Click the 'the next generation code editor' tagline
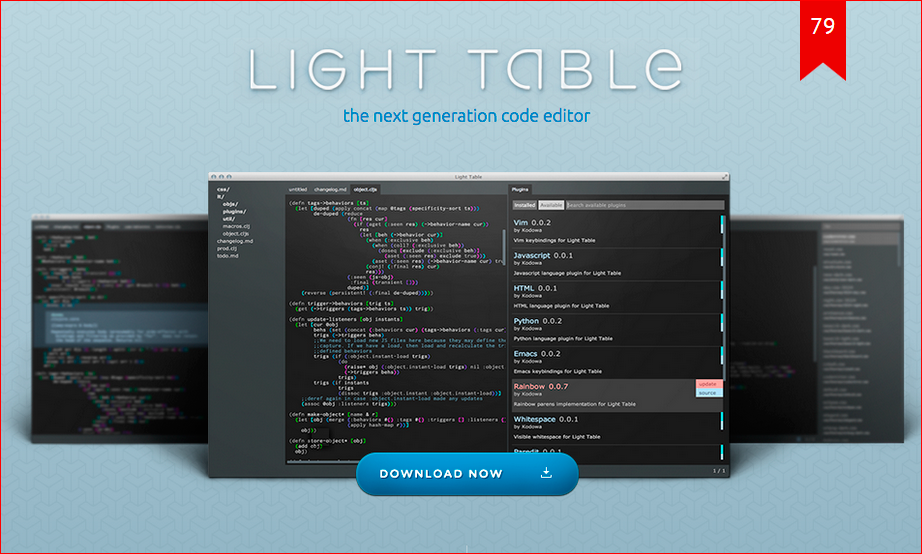The image size is (922, 554). [x=466, y=115]
